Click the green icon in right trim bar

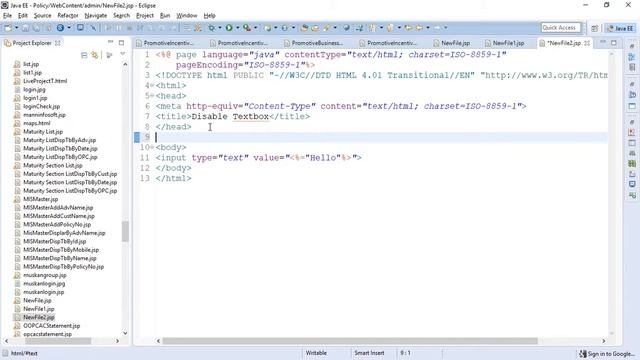click(632, 163)
